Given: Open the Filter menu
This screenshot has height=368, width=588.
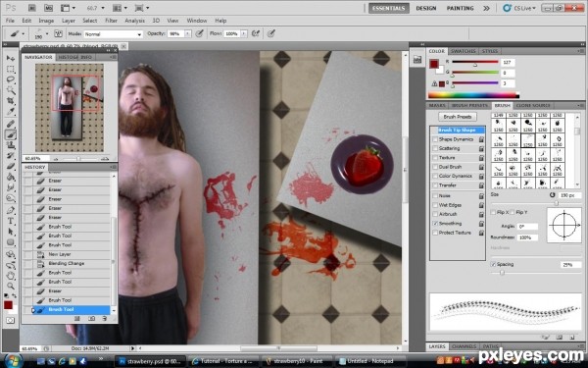Looking at the screenshot, I should (111, 21).
